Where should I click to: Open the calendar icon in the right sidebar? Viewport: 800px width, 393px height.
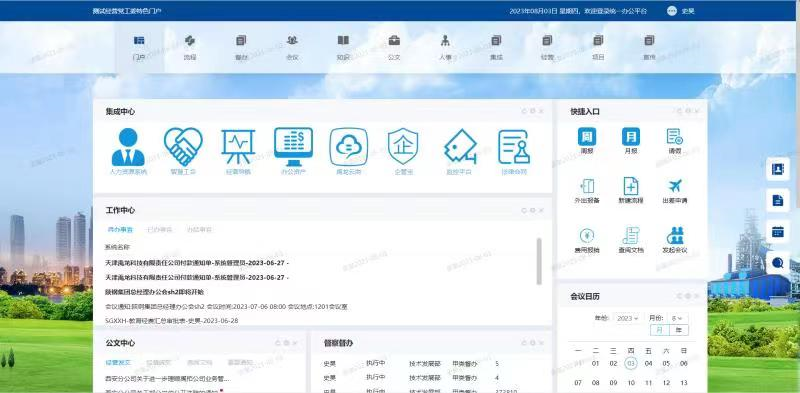pyautogui.click(x=778, y=232)
